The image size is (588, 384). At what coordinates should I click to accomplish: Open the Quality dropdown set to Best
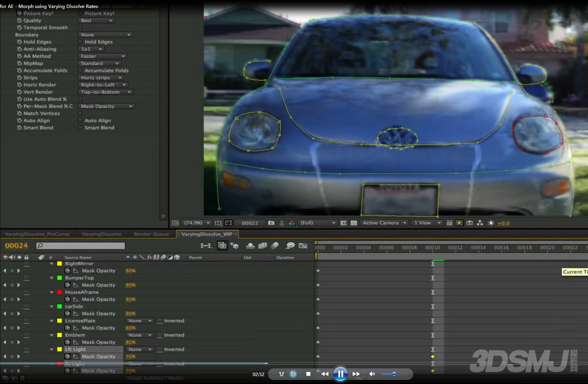click(x=96, y=20)
